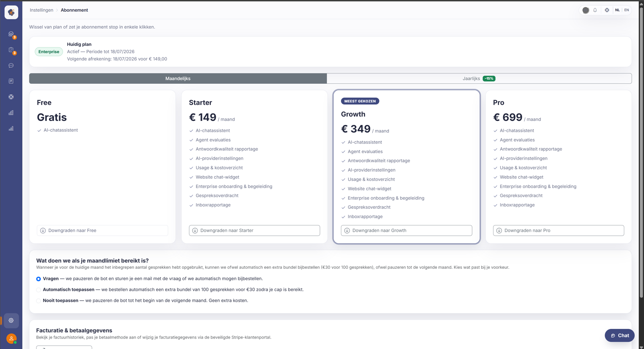Image resolution: width=644 pixels, height=349 pixels.
Task: Click the € 699 Pro price
Action: pyautogui.click(x=508, y=117)
